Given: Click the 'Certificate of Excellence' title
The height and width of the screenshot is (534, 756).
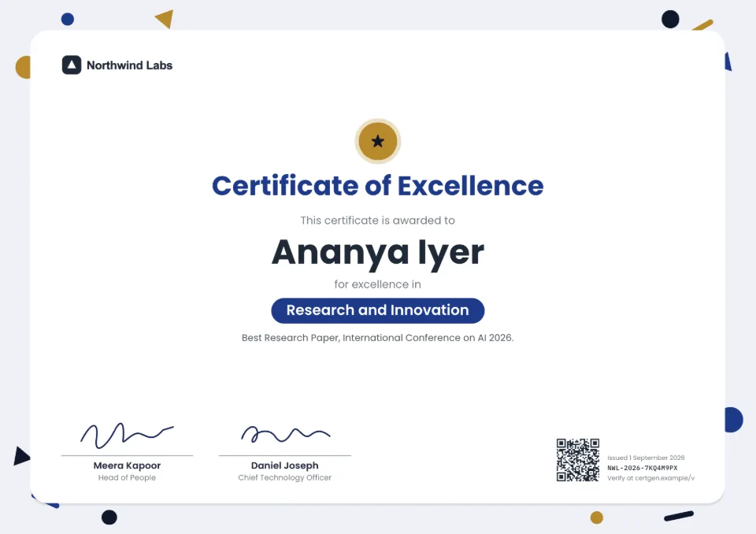Looking at the screenshot, I should [x=378, y=186].
